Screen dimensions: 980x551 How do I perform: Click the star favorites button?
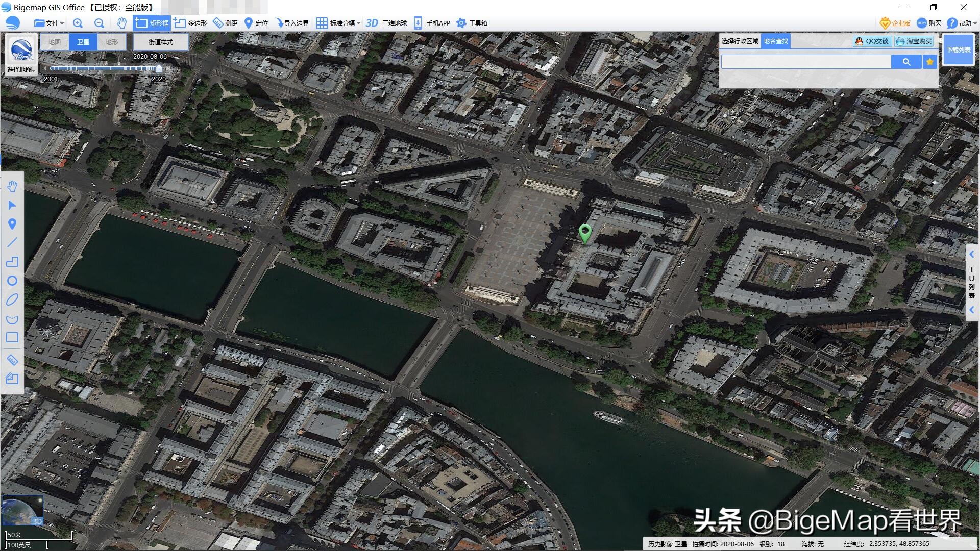(930, 62)
